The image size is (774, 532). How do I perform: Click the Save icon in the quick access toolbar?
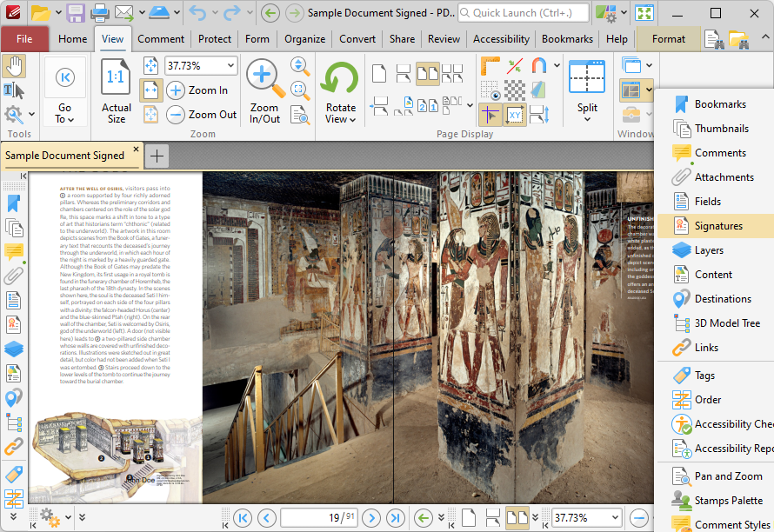75,13
